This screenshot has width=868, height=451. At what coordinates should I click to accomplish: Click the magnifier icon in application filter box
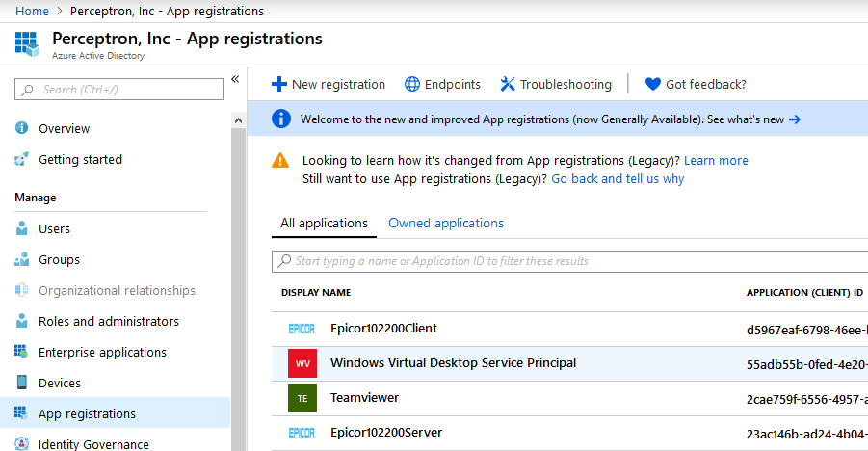point(284,261)
